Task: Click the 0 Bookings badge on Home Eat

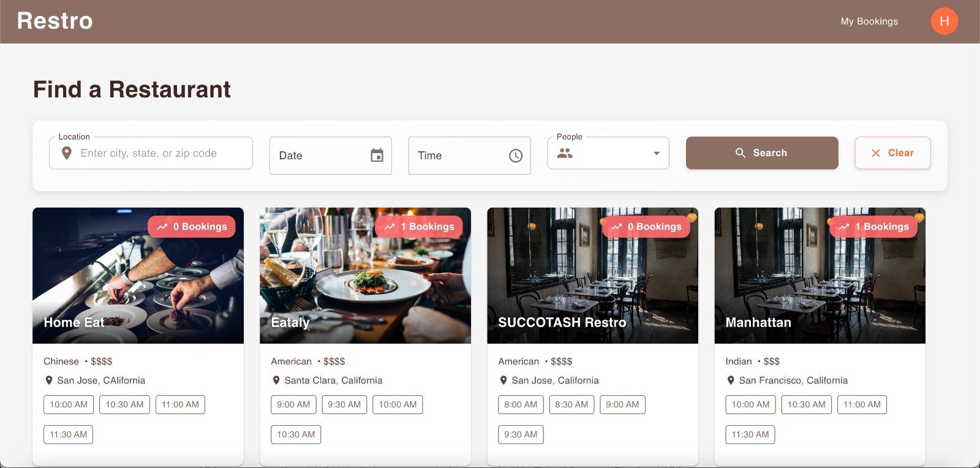Action: tap(192, 227)
